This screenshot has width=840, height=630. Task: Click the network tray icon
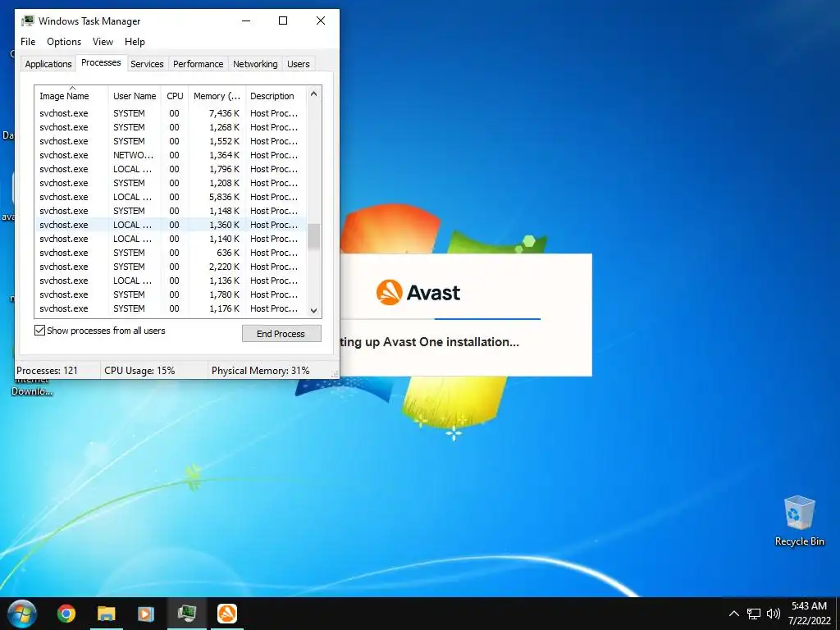(x=754, y=614)
